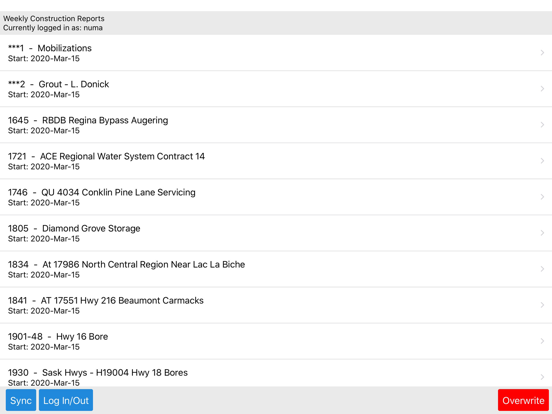Select chevron for North Central Region Lac La Biche
The height and width of the screenshot is (414, 552).
coord(542,269)
